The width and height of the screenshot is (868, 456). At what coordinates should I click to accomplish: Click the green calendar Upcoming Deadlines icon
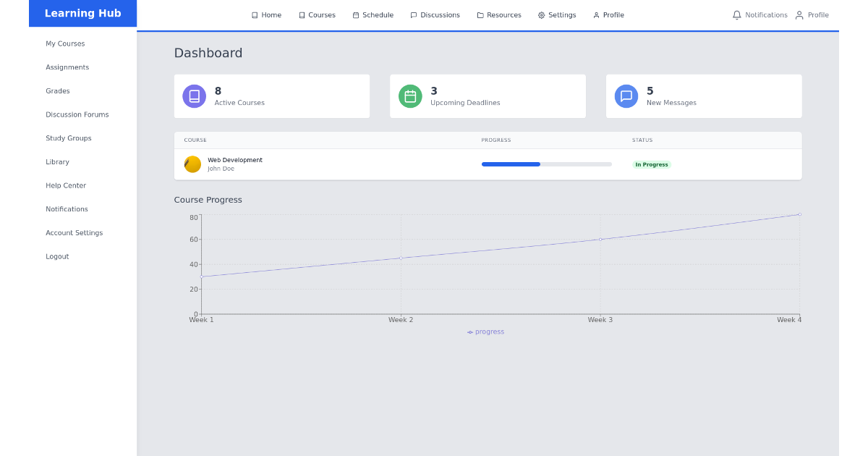(x=410, y=96)
